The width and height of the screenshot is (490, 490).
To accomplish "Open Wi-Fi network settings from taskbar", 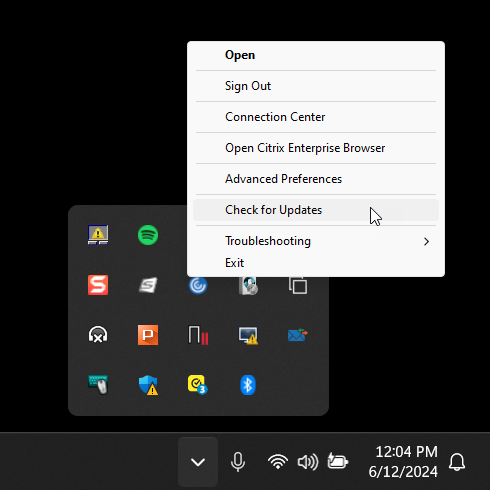I will pos(278,462).
